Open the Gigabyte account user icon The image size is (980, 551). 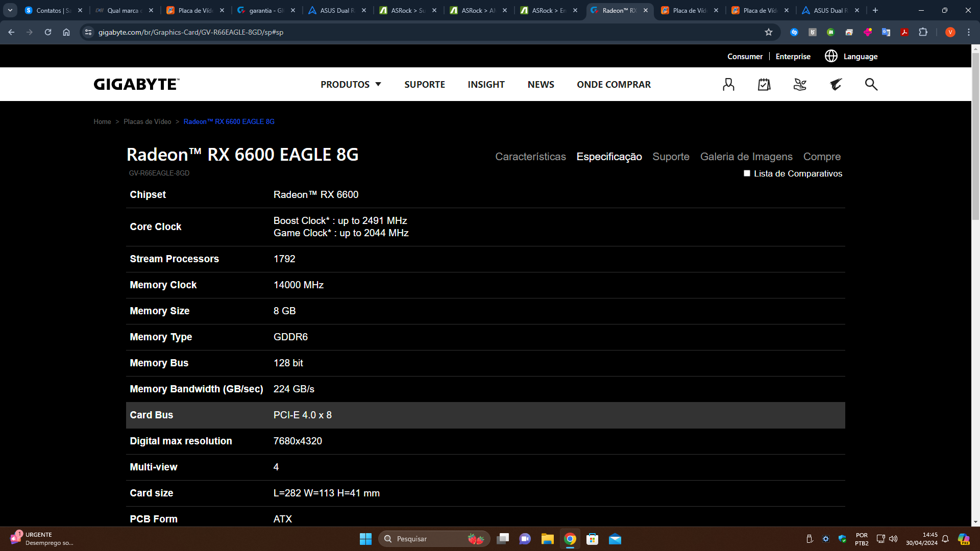[728, 84]
